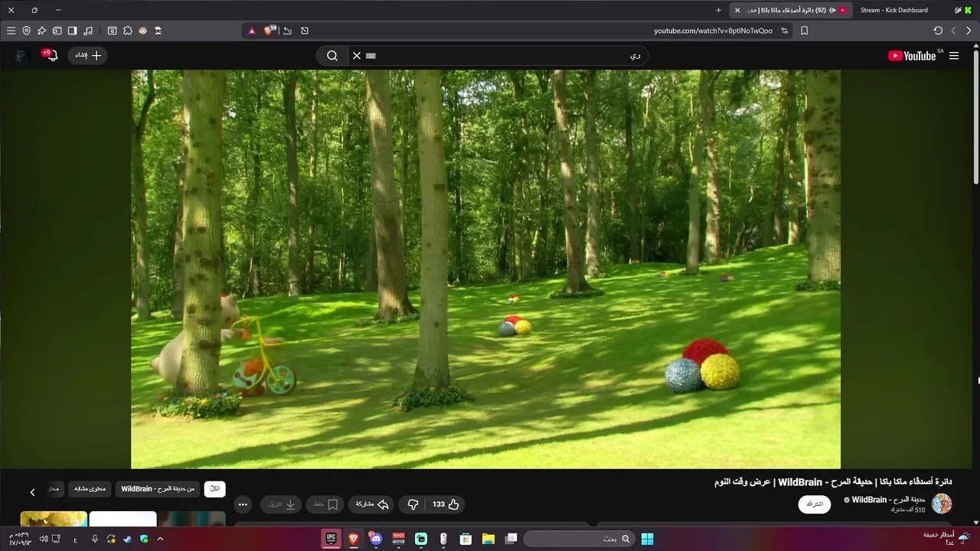Open YouTube notifications bell

[51, 55]
